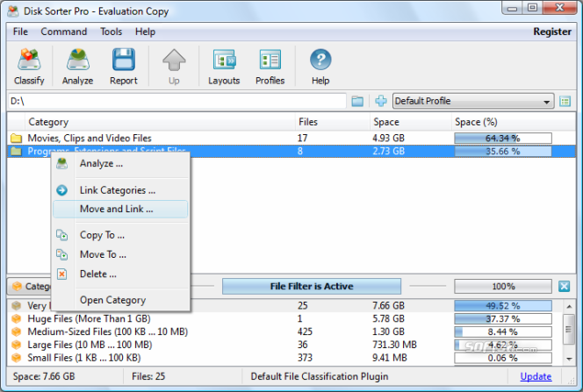
Task: Click the File Filter is Active button
Action: click(x=312, y=286)
